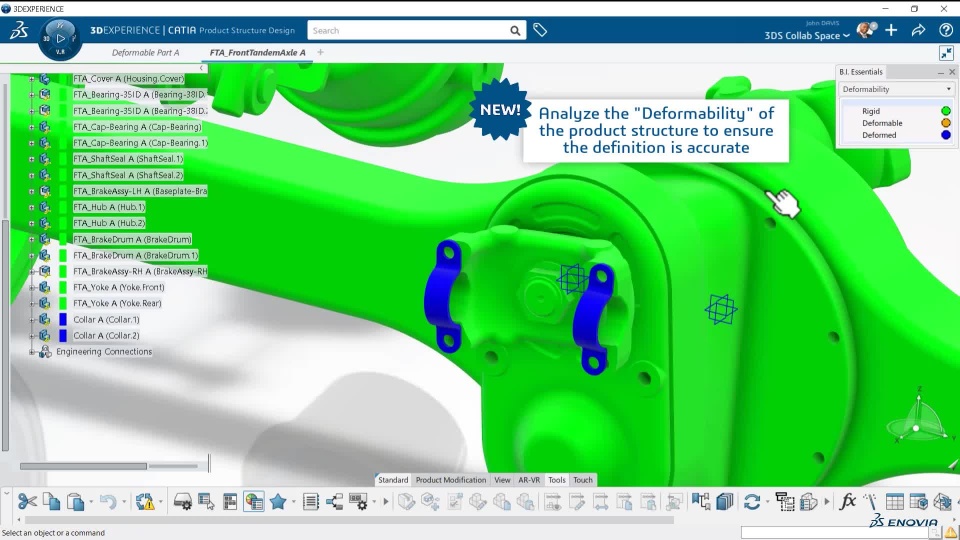Click the bookmark tree icon
960x540 pixels.
[x=701, y=502]
